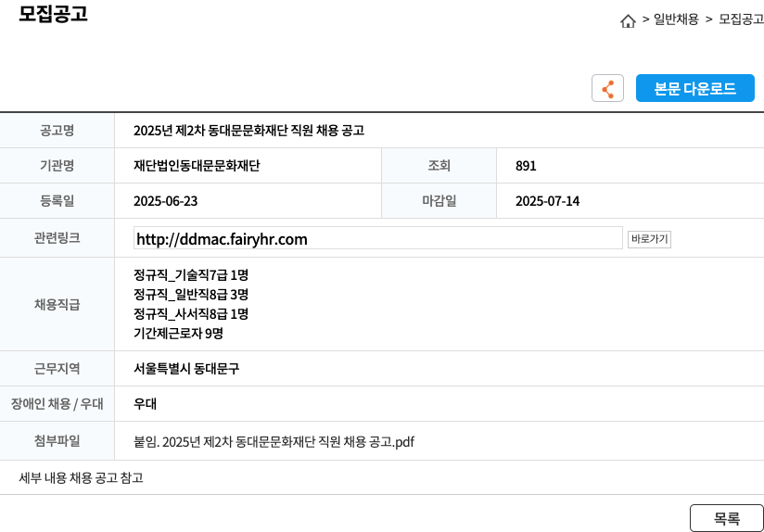The height and width of the screenshot is (532, 764).
Task: Click the ddmac.fairyhr.com URL field
Action: 378,238
